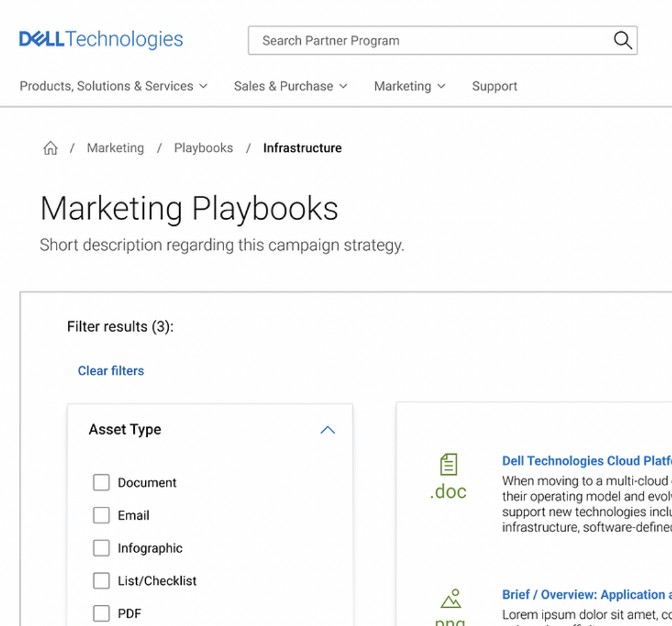Image resolution: width=672 pixels, height=626 pixels.
Task: Open Products, Solutions & Services dropdown
Action: 114,86
